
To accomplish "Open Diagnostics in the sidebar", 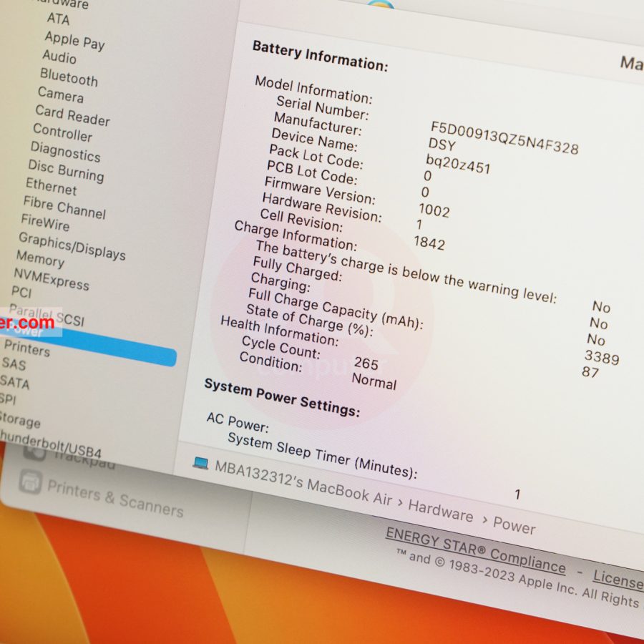I will 66,152.
